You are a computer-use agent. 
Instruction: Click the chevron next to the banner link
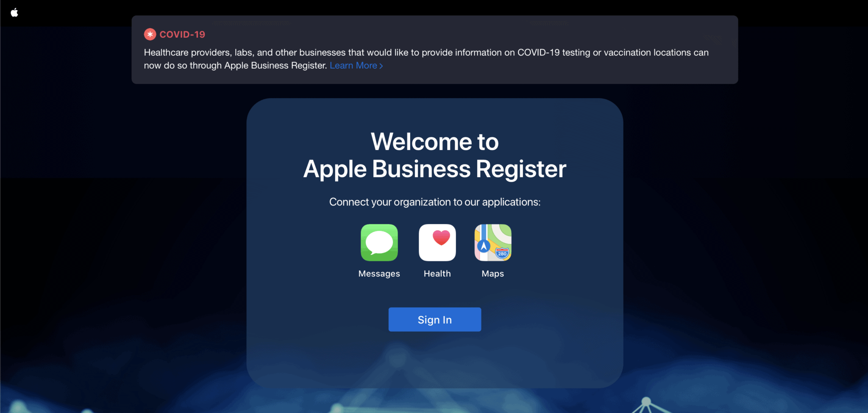(x=381, y=66)
